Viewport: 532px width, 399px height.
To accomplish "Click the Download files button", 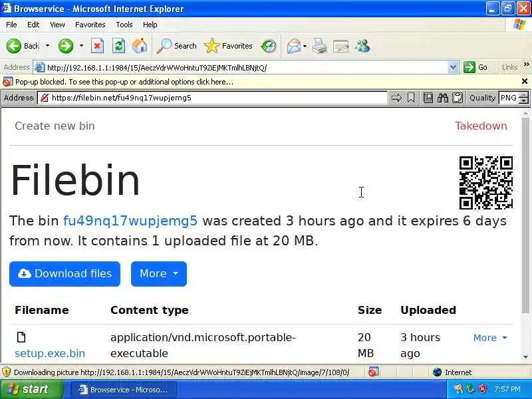I will pos(65,274).
